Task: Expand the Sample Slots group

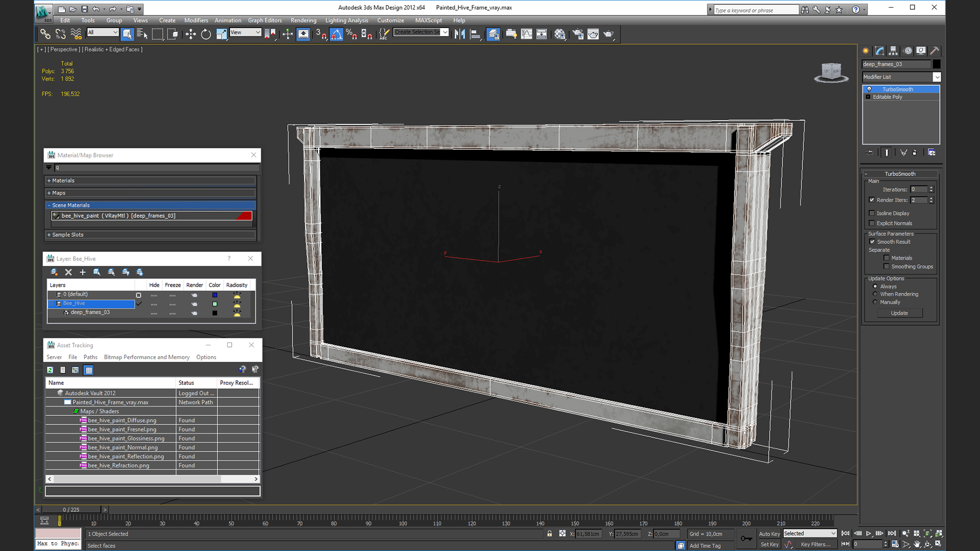Action: [x=151, y=235]
